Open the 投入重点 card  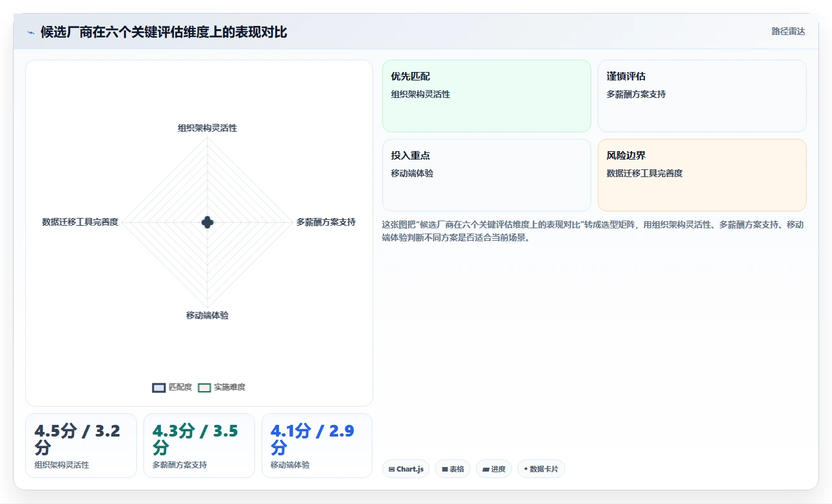pyautogui.click(x=487, y=175)
